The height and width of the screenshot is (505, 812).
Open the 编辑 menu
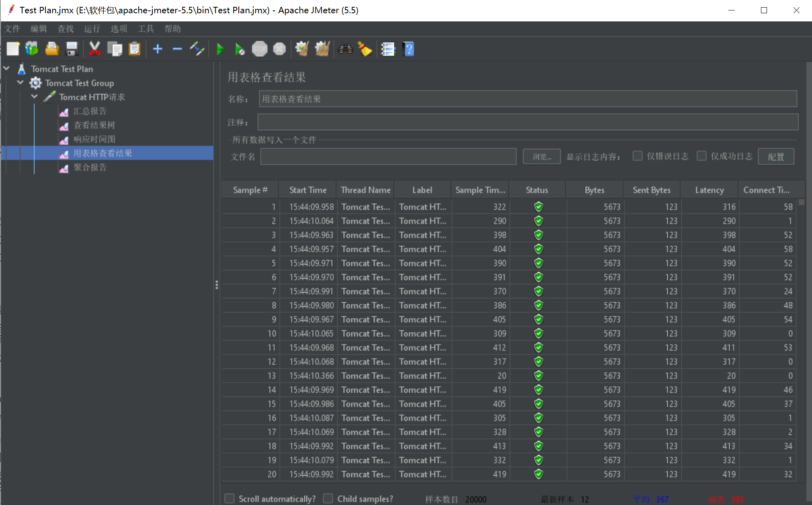pos(39,29)
